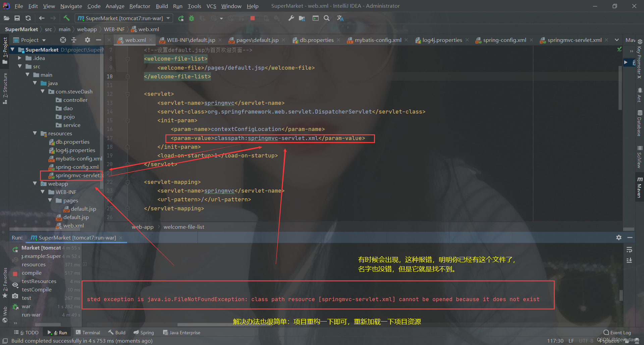Image resolution: width=644 pixels, height=345 pixels.
Task: Stop the running app with the red square
Action: pyautogui.click(x=253, y=18)
